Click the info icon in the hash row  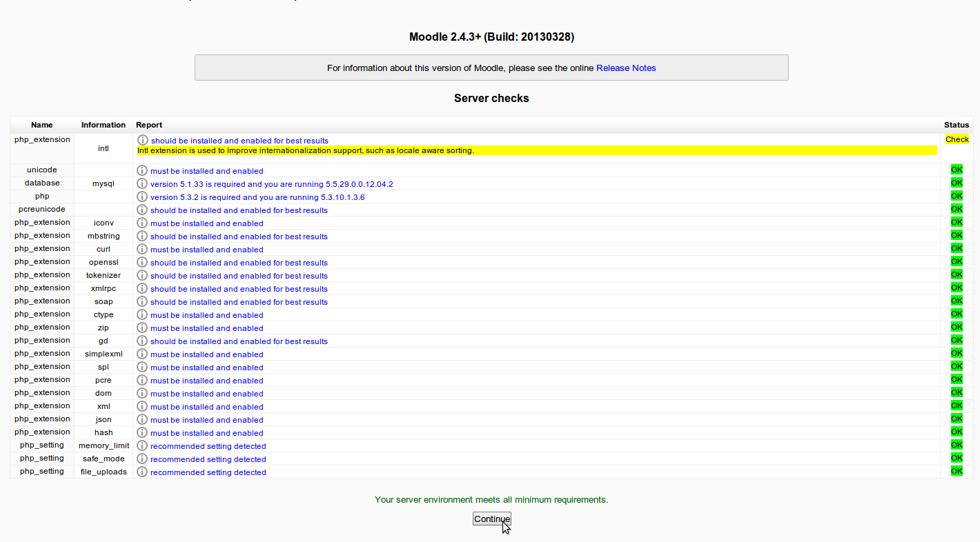click(x=142, y=432)
